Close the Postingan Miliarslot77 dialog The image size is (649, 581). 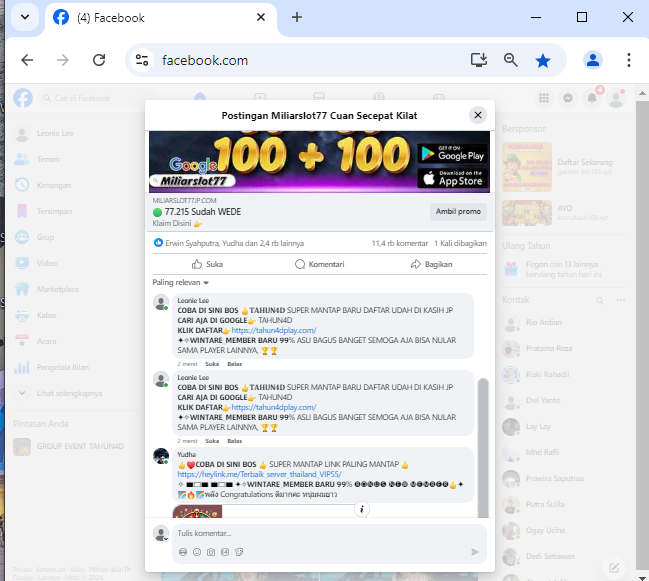[478, 115]
